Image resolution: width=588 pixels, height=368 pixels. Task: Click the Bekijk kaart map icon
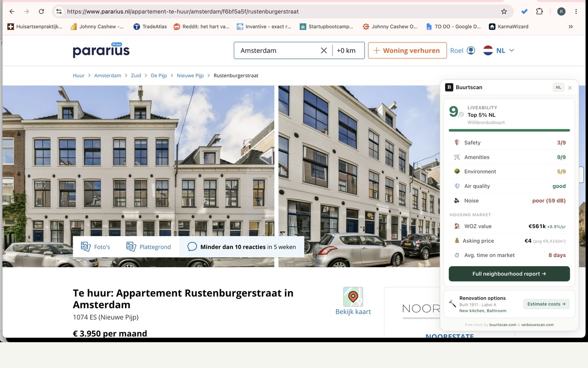(353, 297)
